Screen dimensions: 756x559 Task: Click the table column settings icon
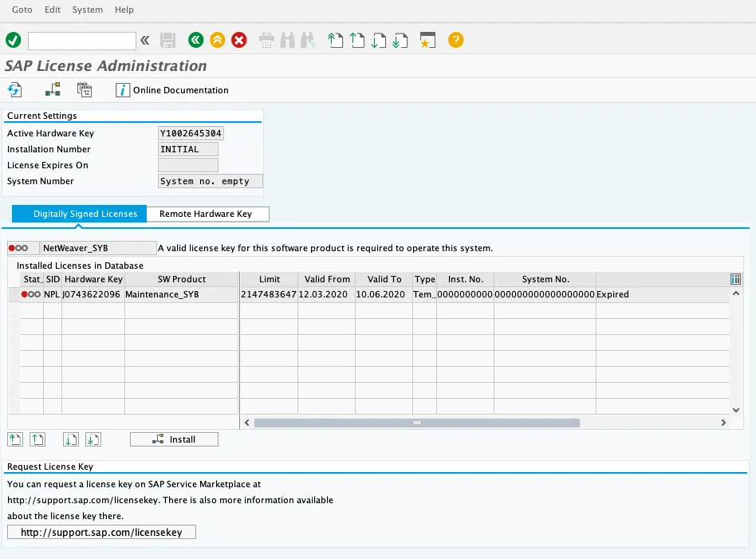click(x=735, y=279)
